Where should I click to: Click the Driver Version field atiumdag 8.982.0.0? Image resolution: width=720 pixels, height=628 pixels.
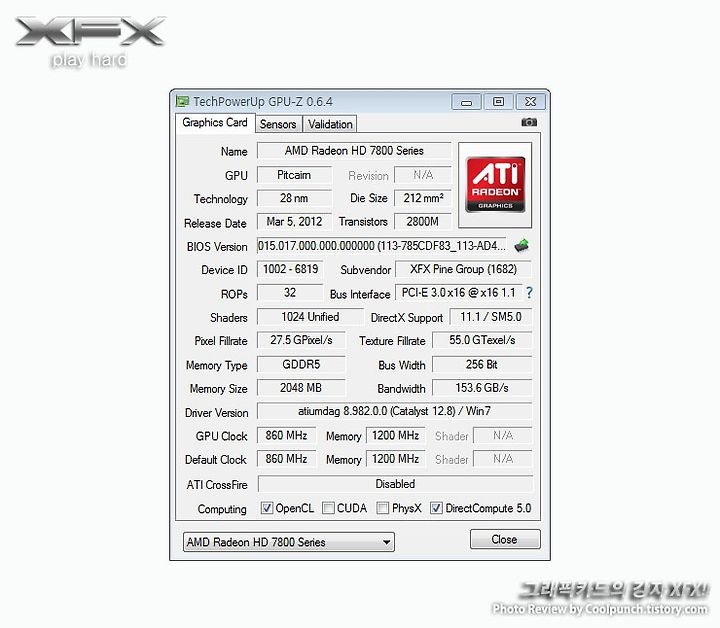[394, 411]
